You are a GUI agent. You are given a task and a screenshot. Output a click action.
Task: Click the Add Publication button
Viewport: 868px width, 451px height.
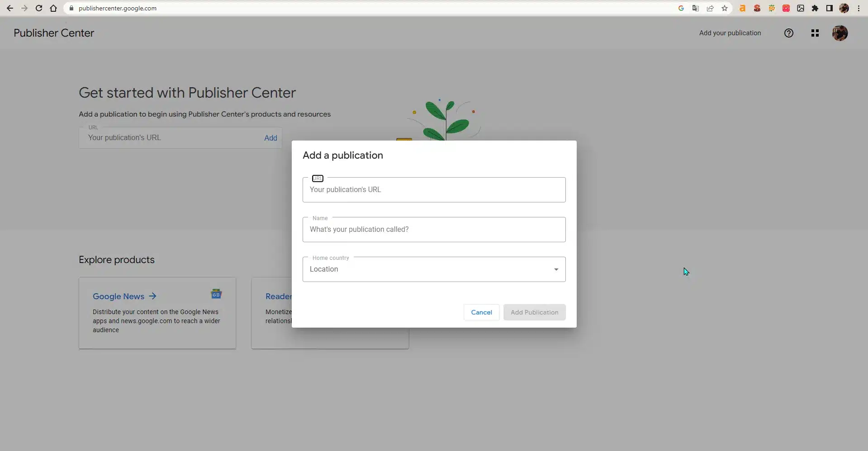click(534, 312)
